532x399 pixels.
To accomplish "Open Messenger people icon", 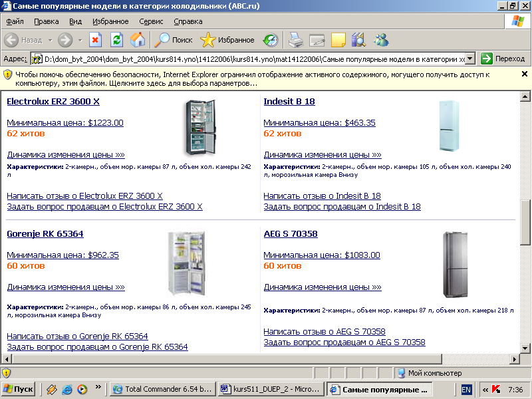I will point(381,40).
